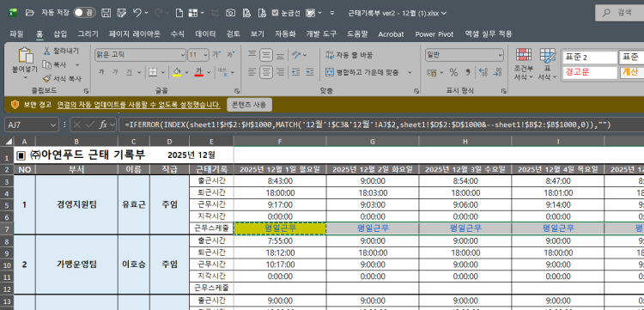Open the 파일 (File) tab
This screenshot has height=310, width=644.
pos(16,34)
